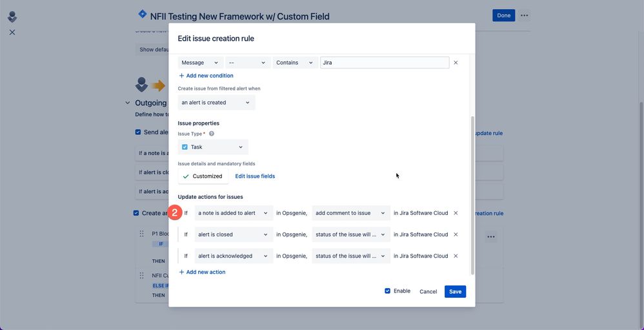Click the Opsgenie logo in sidebar

click(x=12, y=17)
